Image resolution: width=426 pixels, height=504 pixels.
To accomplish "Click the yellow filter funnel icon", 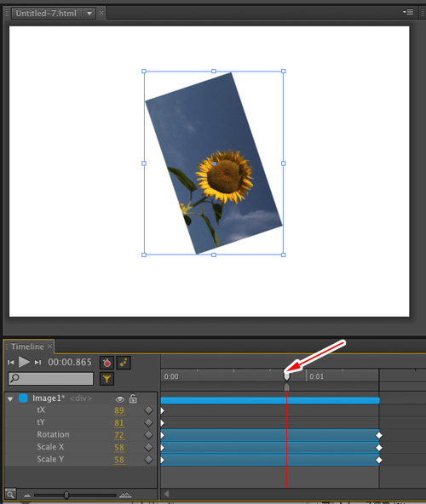I will 106,379.
